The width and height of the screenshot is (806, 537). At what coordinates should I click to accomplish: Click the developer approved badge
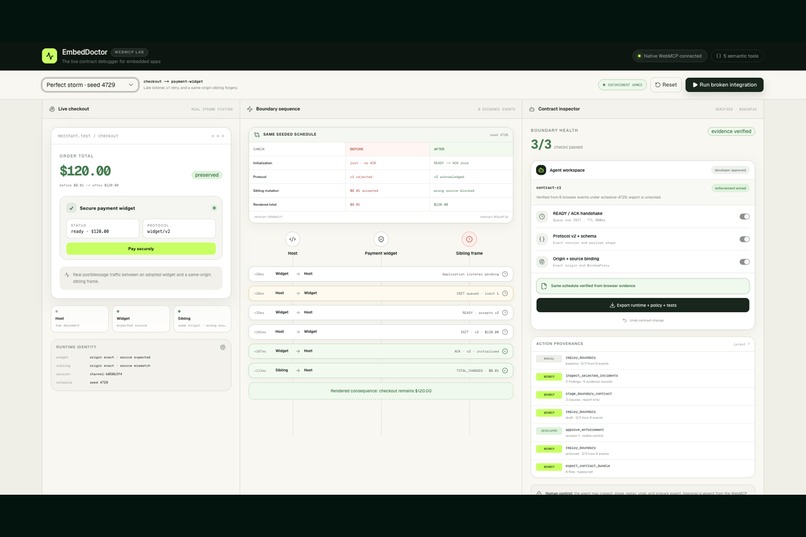730,170
